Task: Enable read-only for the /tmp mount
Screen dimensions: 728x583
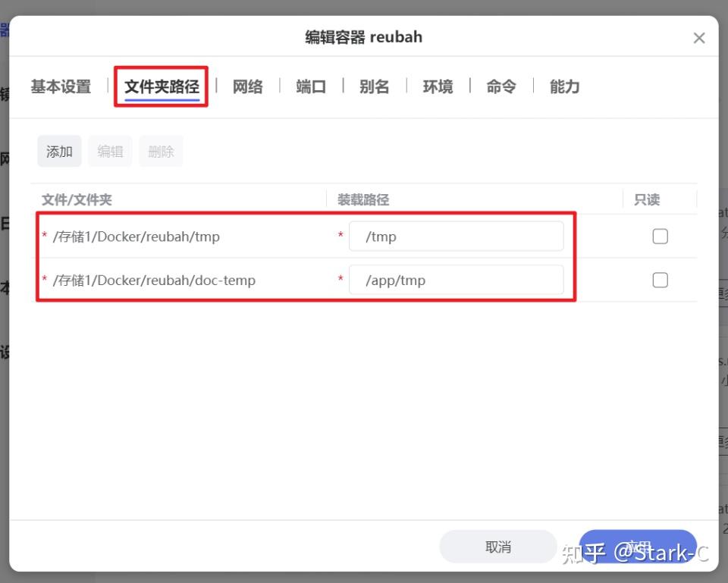Action: 660,236
